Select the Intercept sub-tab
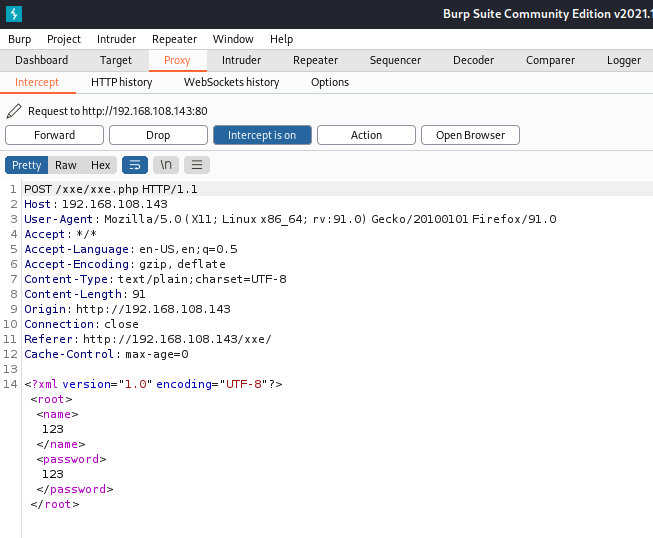The width and height of the screenshot is (653, 538). pos(37,82)
